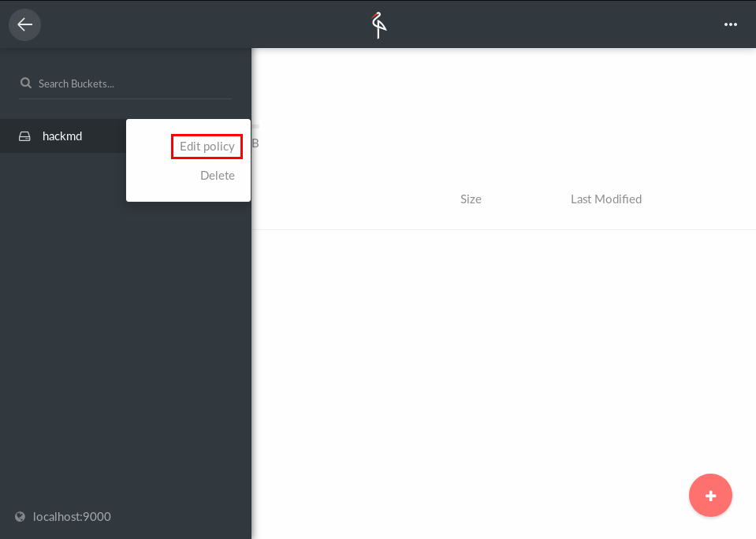Click empty sidebar space below hackmd

pyautogui.click(x=118, y=315)
